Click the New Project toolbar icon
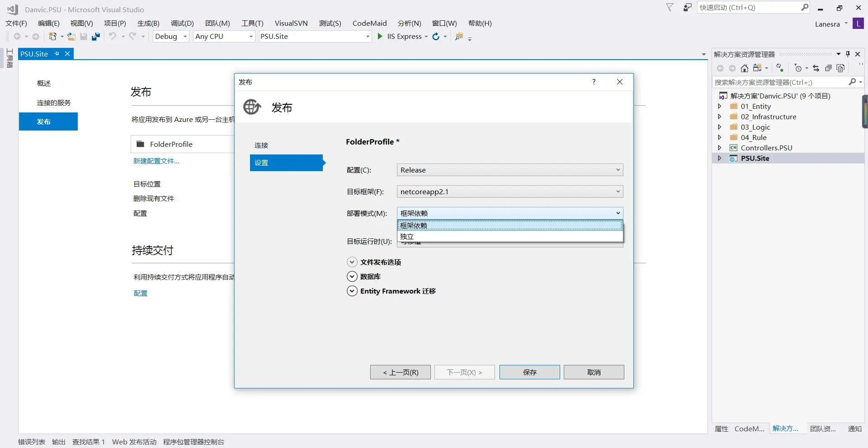This screenshot has width=868, height=448. pos(53,37)
